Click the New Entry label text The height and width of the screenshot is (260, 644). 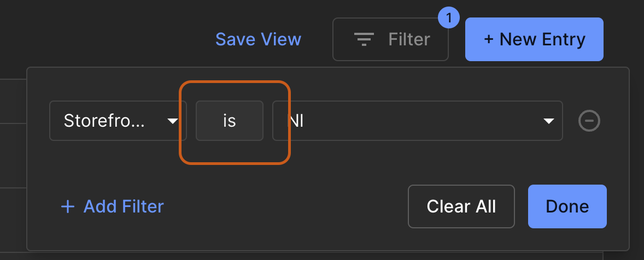[x=542, y=39]
